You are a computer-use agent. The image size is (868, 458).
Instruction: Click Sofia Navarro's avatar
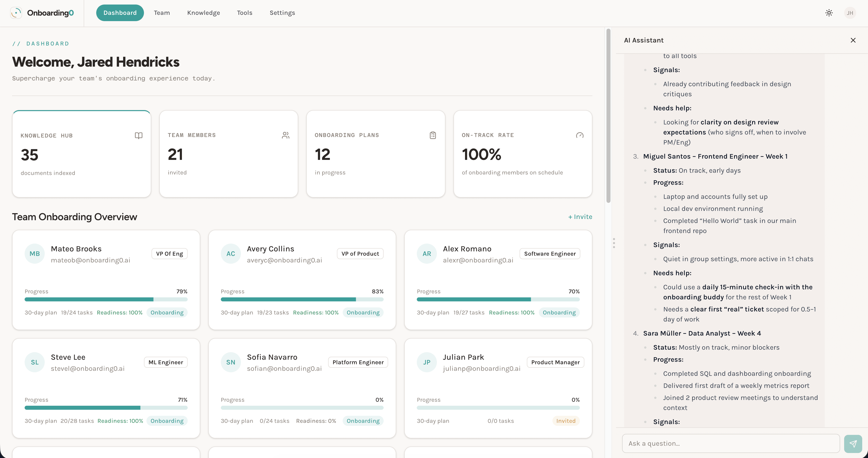231,362
